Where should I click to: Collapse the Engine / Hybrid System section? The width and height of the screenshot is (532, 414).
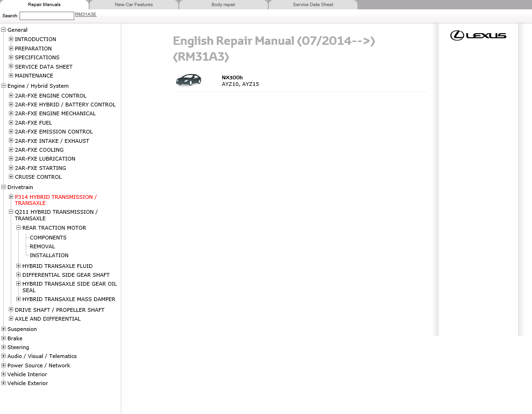[x=4, y=85]
